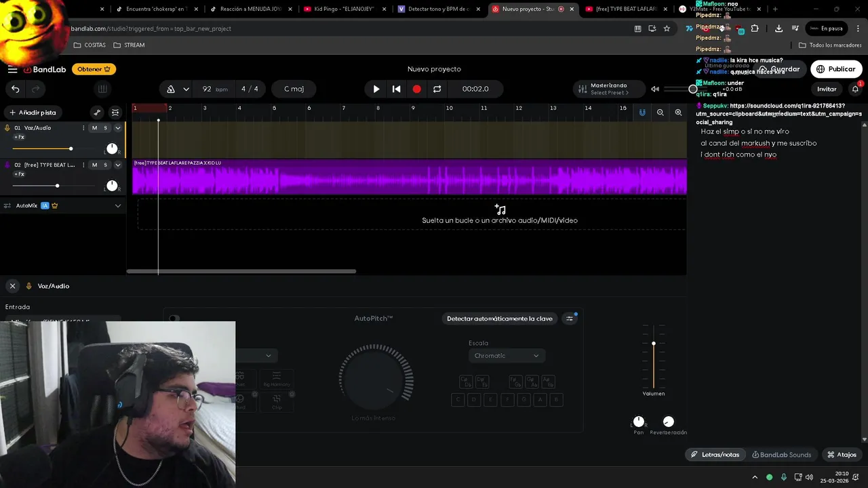
Task: Mute the master volume speaker icon
Action: point(655,89)
